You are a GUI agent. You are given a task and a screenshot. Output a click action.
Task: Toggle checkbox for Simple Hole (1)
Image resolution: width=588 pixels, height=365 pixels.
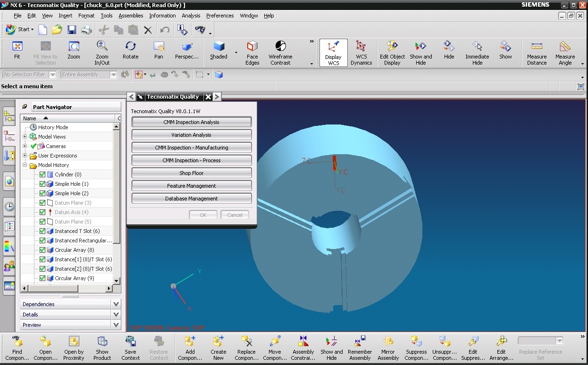[x=42, y=184]
